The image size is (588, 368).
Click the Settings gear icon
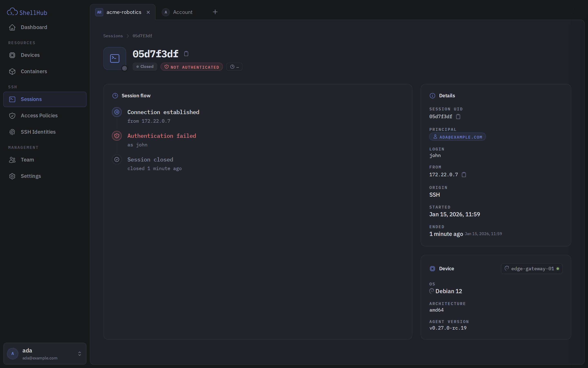[12, 176]
